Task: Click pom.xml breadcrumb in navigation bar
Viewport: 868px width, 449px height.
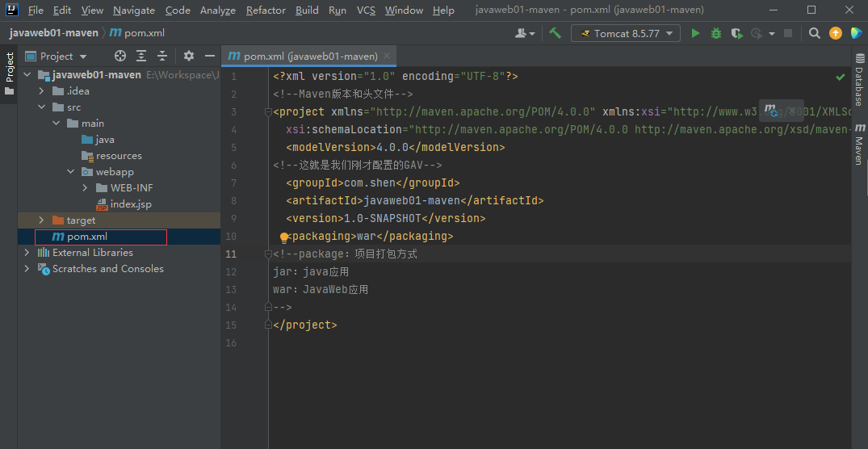Action: tap(137, 33)
